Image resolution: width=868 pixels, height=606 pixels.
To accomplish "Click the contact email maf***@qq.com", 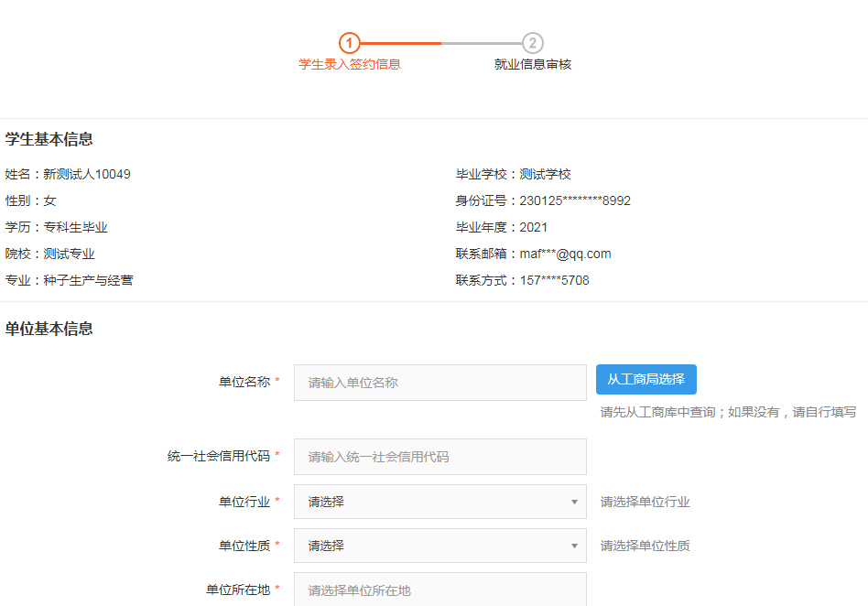I will 565,254.
